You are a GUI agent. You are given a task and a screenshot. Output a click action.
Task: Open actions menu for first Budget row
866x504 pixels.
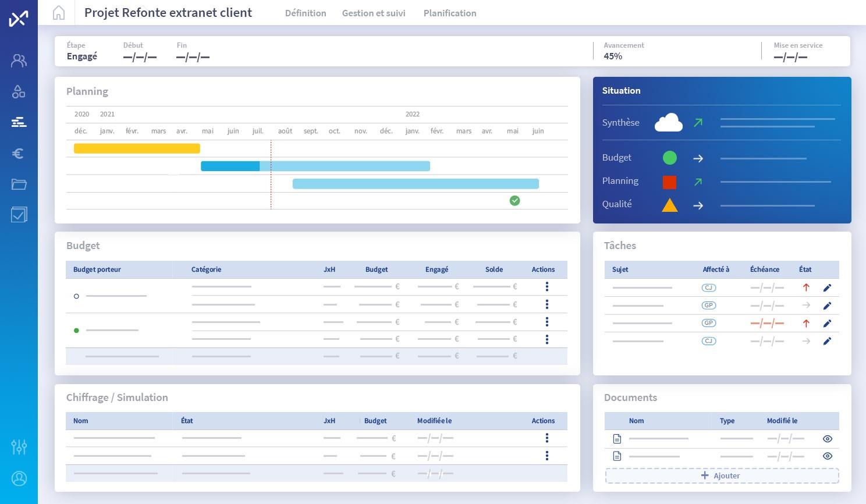click(547, 286)
